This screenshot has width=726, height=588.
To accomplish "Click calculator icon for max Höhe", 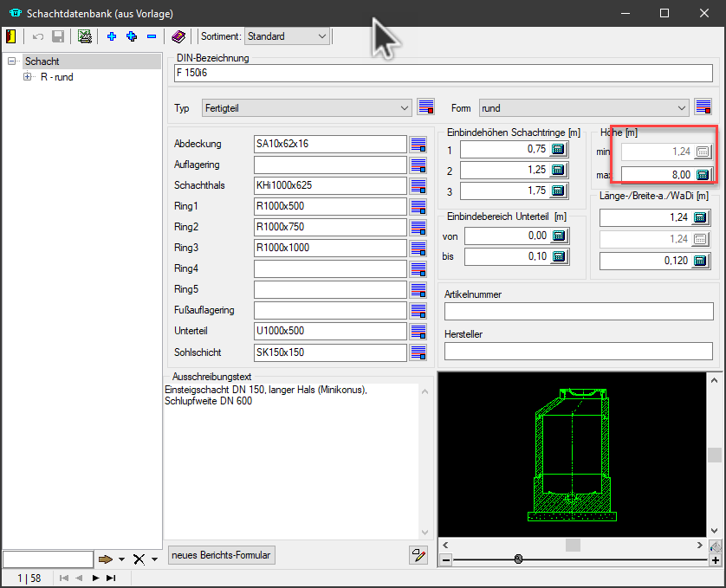I will (703, 175).
